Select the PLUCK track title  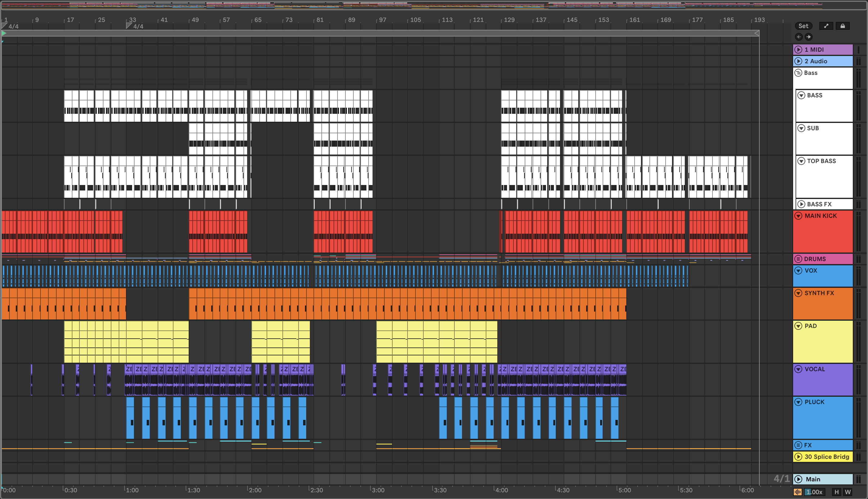point(814,402)
